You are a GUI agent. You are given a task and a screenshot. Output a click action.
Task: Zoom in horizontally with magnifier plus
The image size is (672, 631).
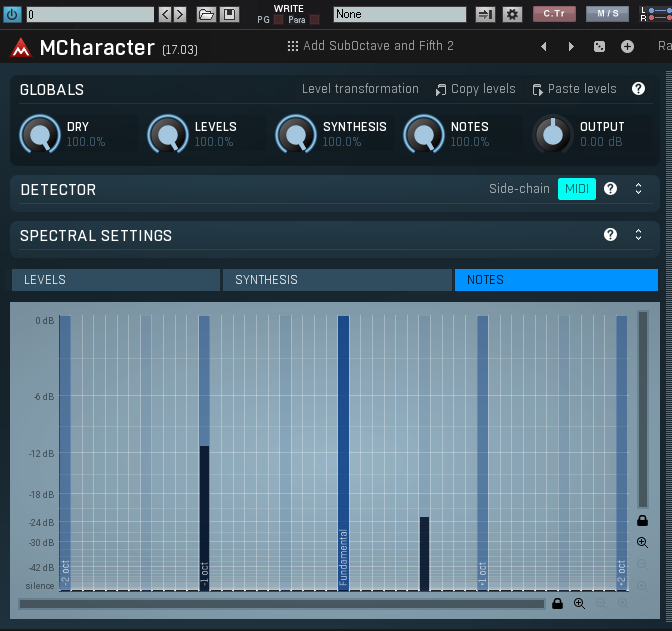point(579,604)
